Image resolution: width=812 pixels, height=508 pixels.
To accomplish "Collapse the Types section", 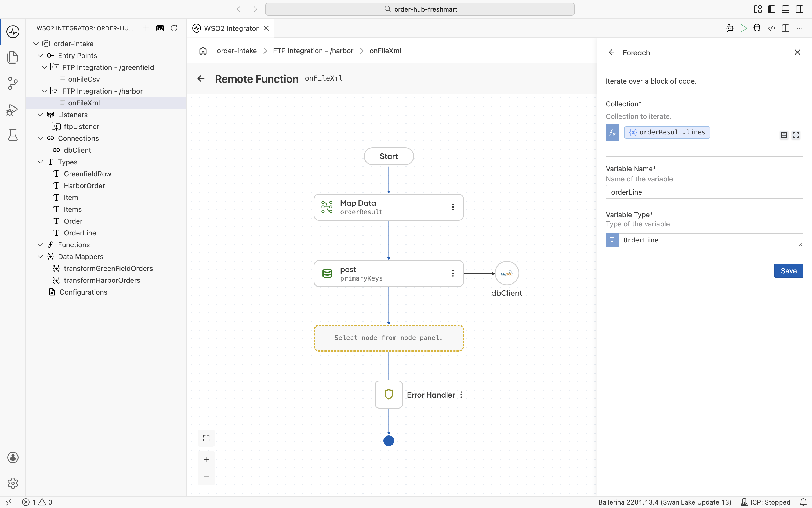I will pos(40,162).
